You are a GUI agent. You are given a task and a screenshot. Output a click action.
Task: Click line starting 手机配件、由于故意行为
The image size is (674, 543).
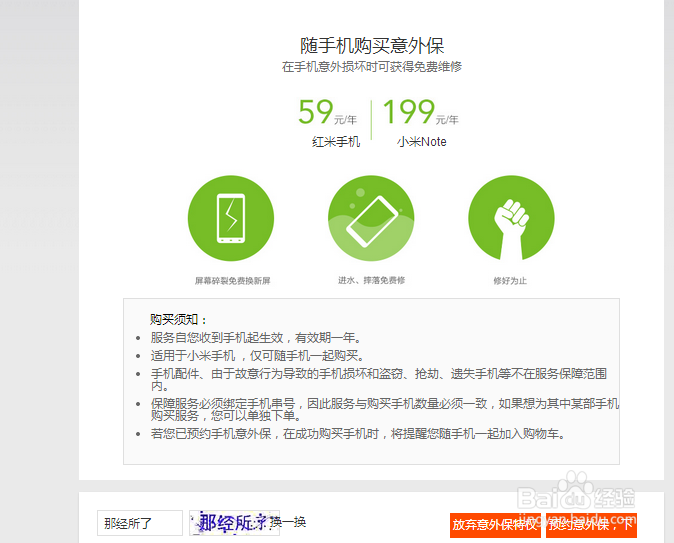[x=379, y=379]
